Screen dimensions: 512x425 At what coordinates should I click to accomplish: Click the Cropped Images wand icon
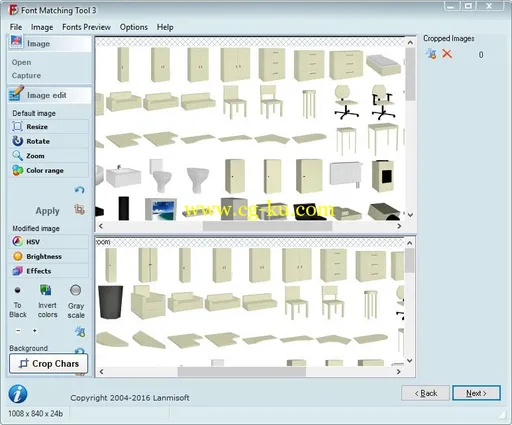tap(431, 54)
